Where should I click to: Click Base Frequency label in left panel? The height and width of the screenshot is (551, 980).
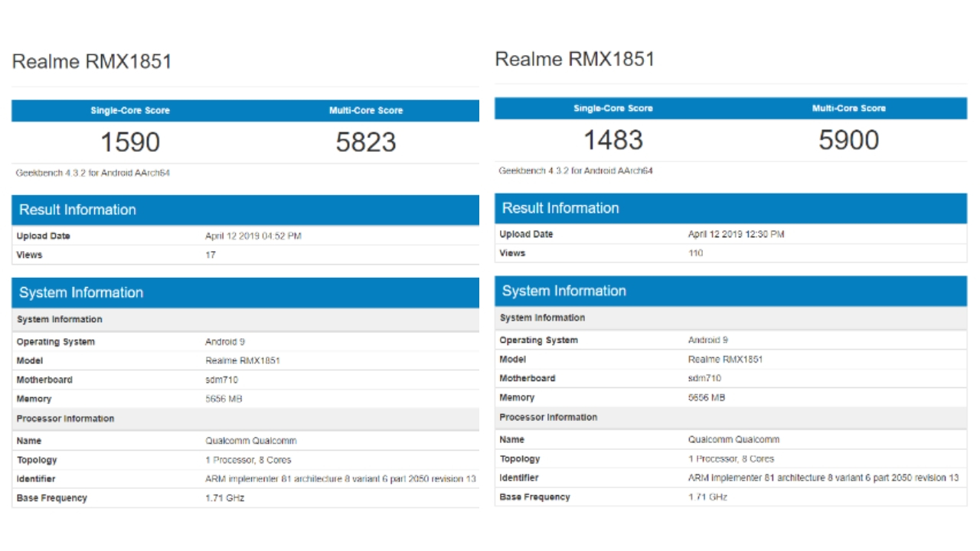click(x=52, y=498)
